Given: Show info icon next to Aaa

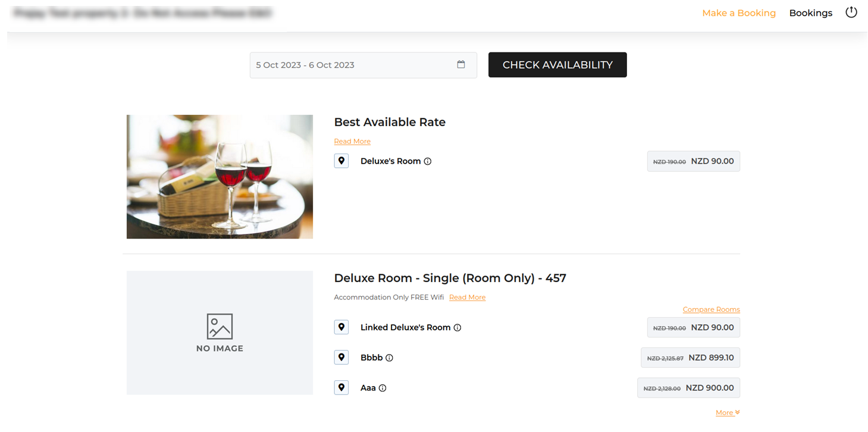Looking at the screenshot, I should click(383, 389).
